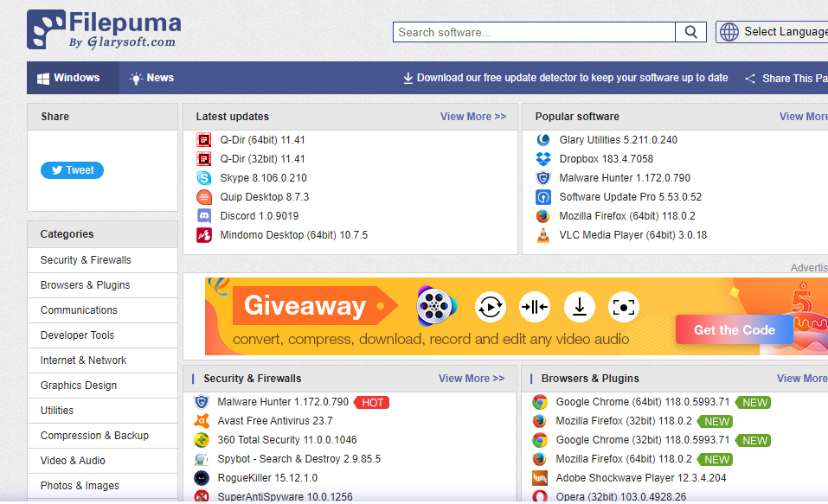Click the Mindomo Desktop icon
This screenshot has height=504, width=828.
point(204,235)
